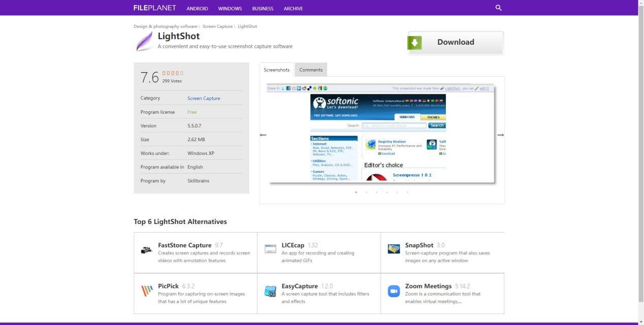This screenshot has height=325, width=644.
Task: Click the LightShot page title
Action: pyautogui.click(x=179, y=36)
